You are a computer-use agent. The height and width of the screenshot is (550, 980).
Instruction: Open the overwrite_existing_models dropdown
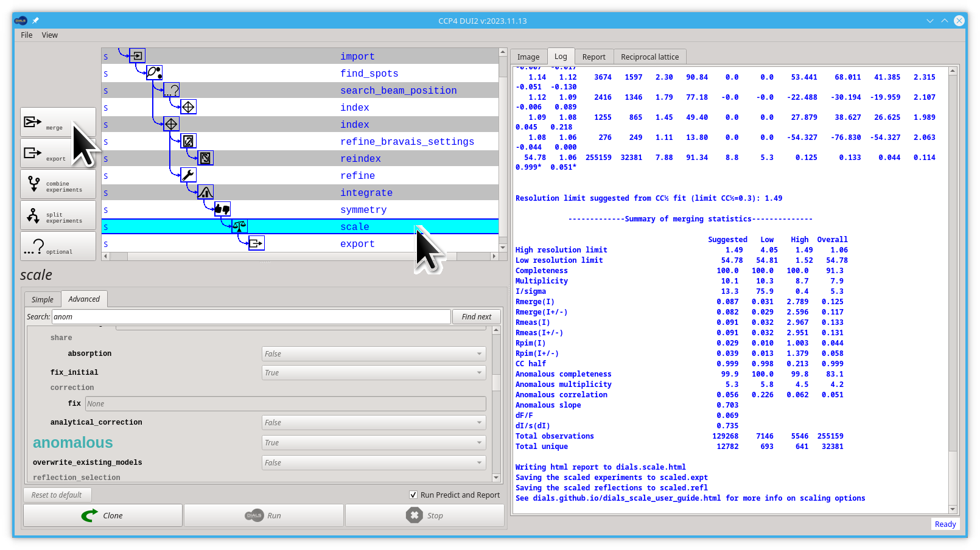click(374, 463)
